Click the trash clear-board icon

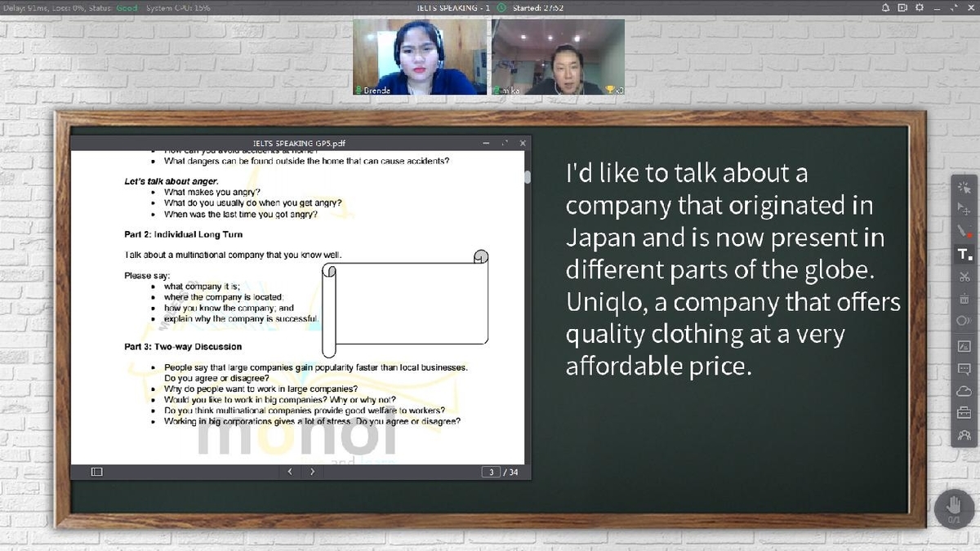(x=964, y=300)
